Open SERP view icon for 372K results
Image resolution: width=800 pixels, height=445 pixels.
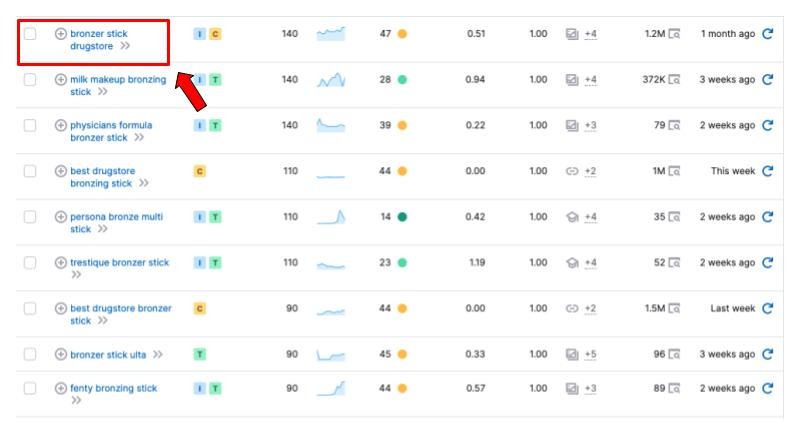[674, 80]
